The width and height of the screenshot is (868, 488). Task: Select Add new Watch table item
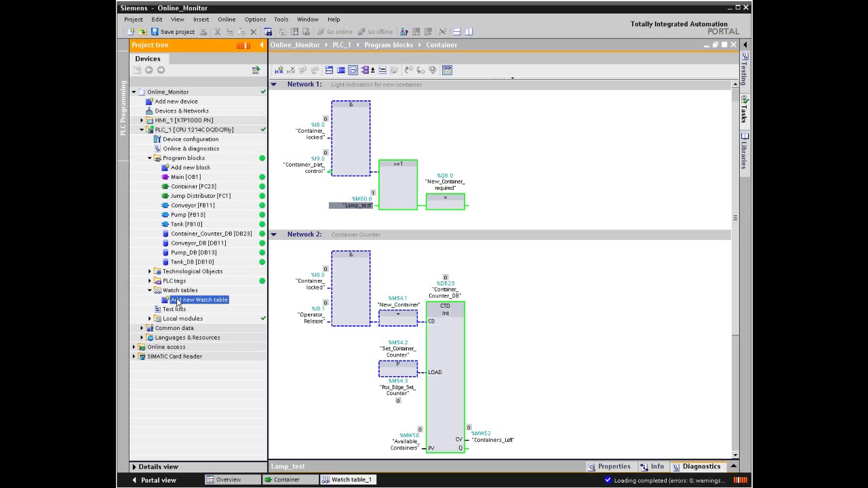(x=199, y=300)
